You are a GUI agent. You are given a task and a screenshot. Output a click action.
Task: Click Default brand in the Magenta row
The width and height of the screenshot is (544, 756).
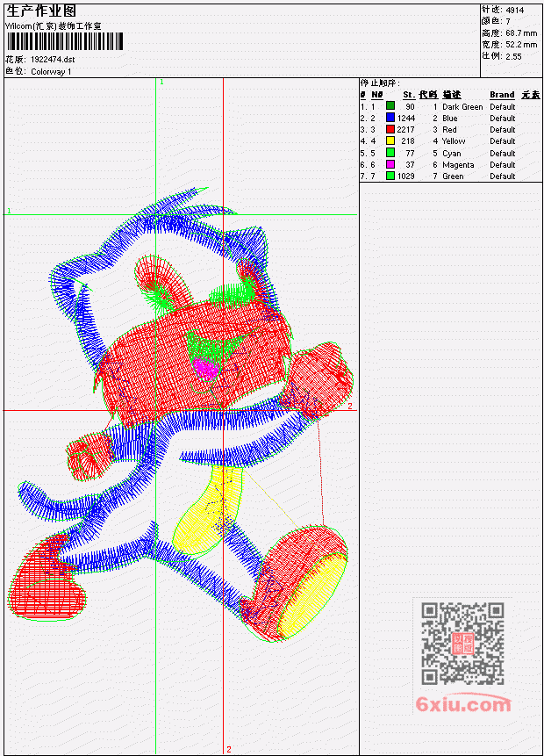[x=503, y=165]
